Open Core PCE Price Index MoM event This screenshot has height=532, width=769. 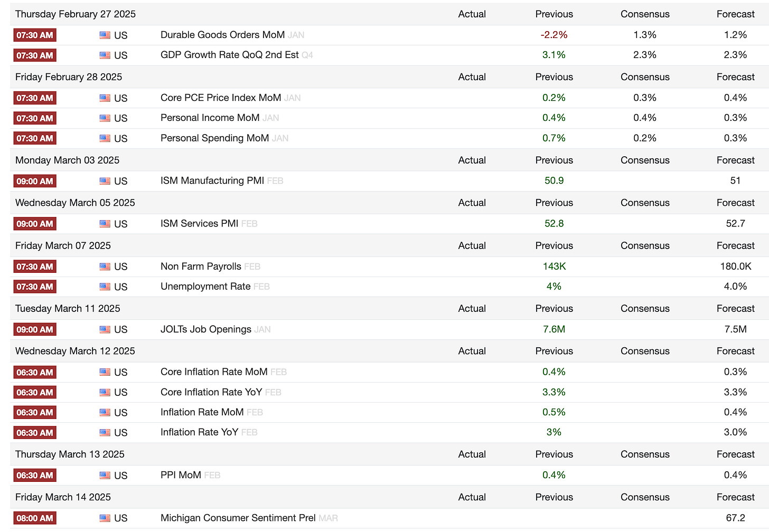(x=221, y=98)
